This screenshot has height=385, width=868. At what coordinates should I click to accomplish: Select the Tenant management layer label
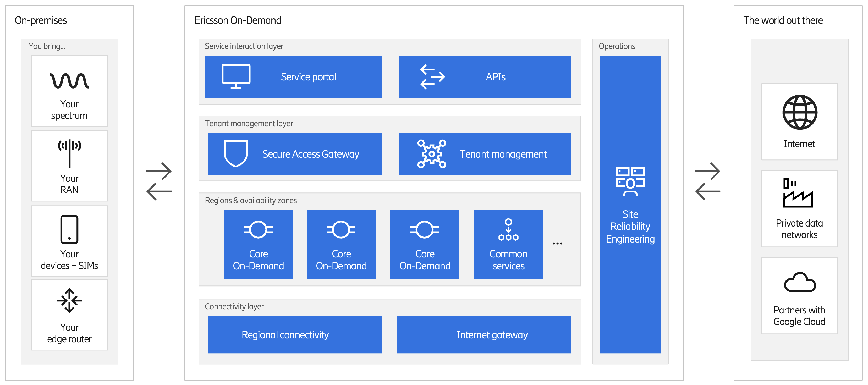249,123
